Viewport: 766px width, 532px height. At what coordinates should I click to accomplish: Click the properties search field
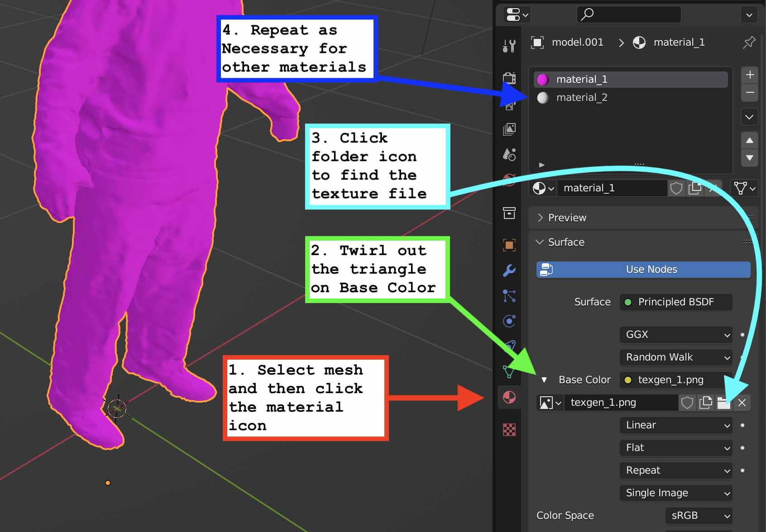[x=629, y=14]
